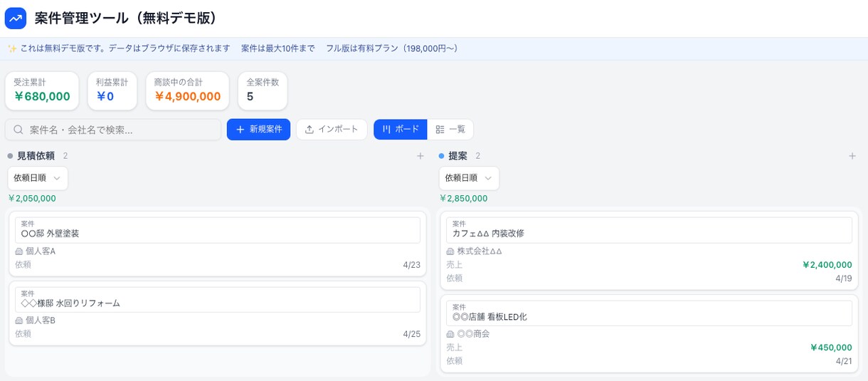Viewport: 868px width, 381px height.
Task: Click インポート button
Action: point(332,130)
